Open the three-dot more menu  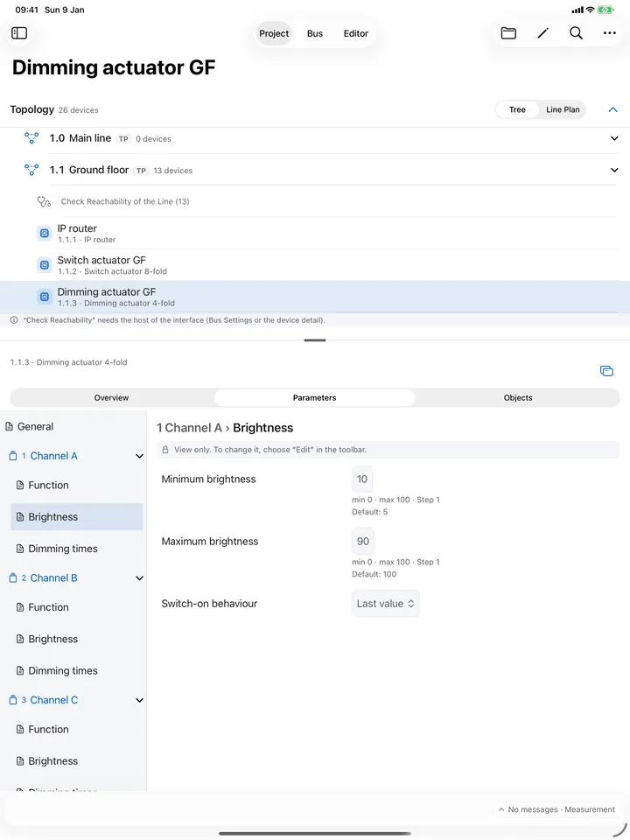pos(610,33)
